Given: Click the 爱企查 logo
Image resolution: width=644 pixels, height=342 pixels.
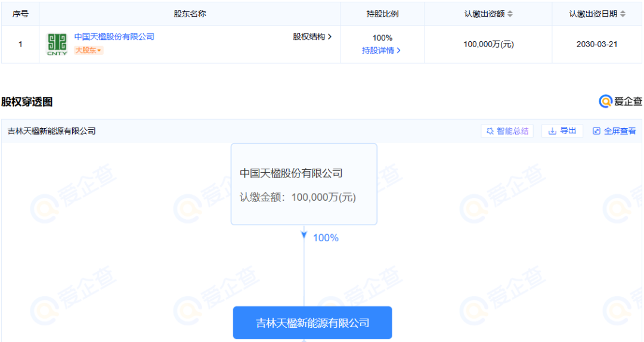Looking at the screenshot, I should pos(621,101).
